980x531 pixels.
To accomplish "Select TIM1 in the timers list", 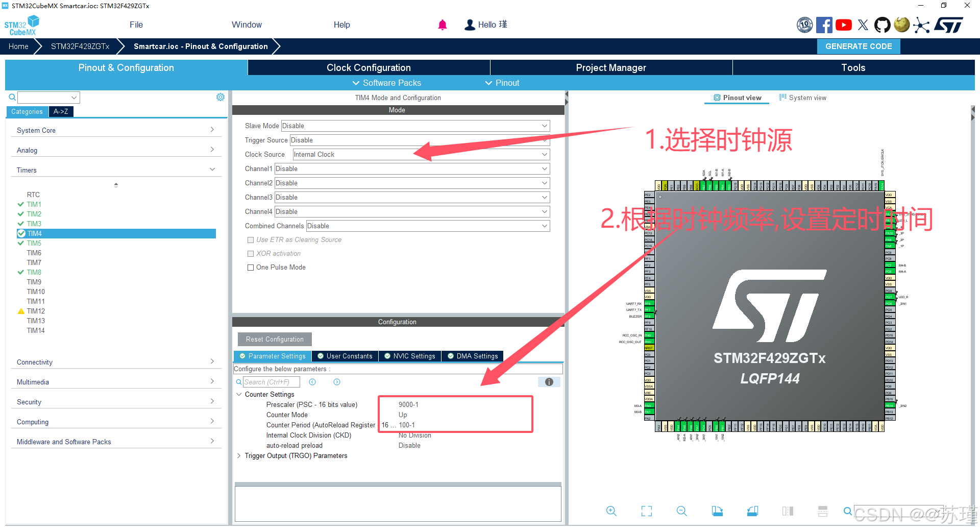I will 34,204.
